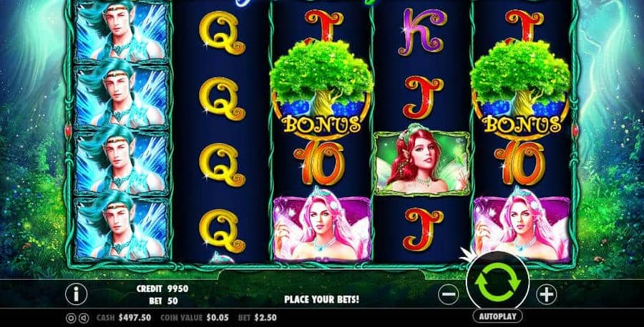
Task: Click the Cash $497.50 balance display
Action: (124, 318)
